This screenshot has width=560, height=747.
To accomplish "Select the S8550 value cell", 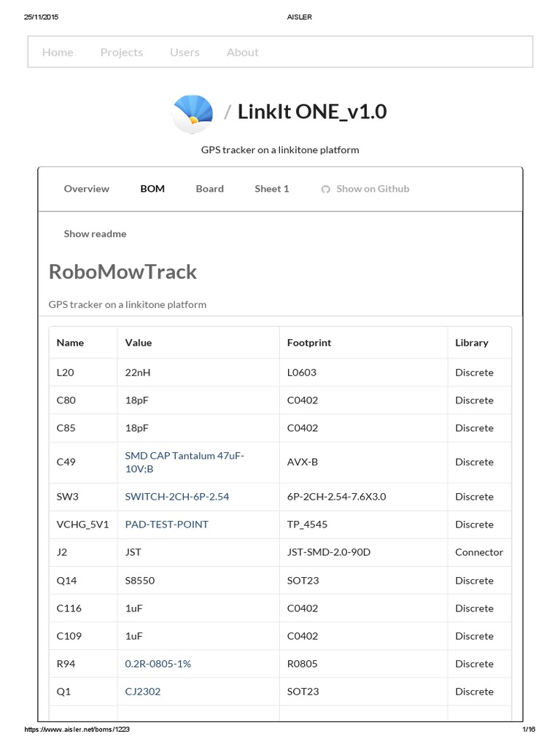I will pos(198,580).
